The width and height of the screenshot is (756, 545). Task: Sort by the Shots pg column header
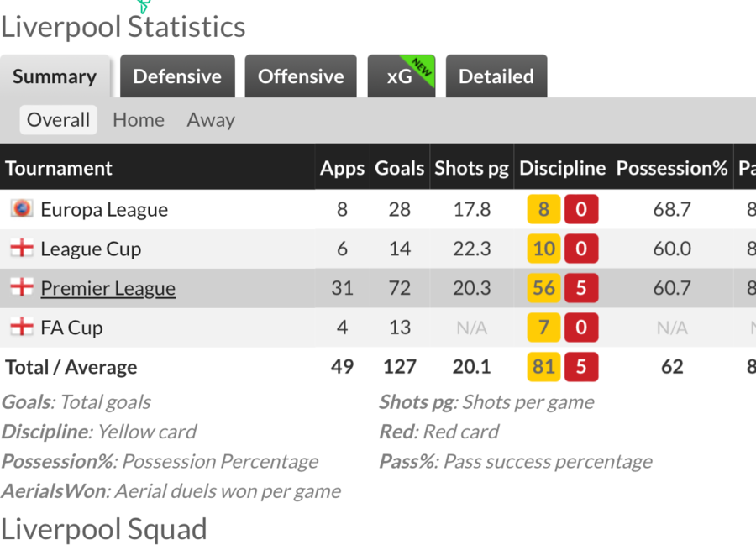click(471, 168)
